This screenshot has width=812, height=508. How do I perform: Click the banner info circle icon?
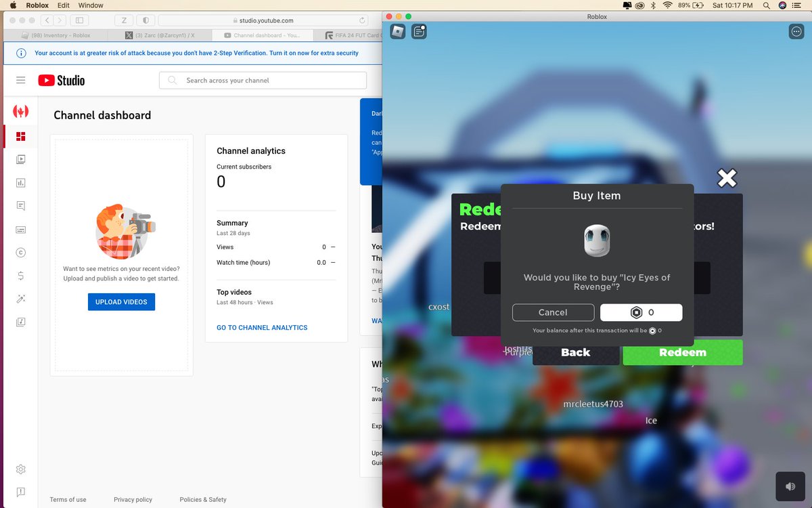(21, 53)
